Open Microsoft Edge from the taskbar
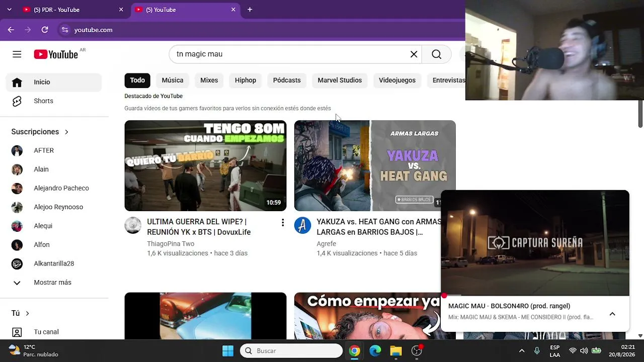The width and height of the screenshot is (644, 362). point(375,351)
